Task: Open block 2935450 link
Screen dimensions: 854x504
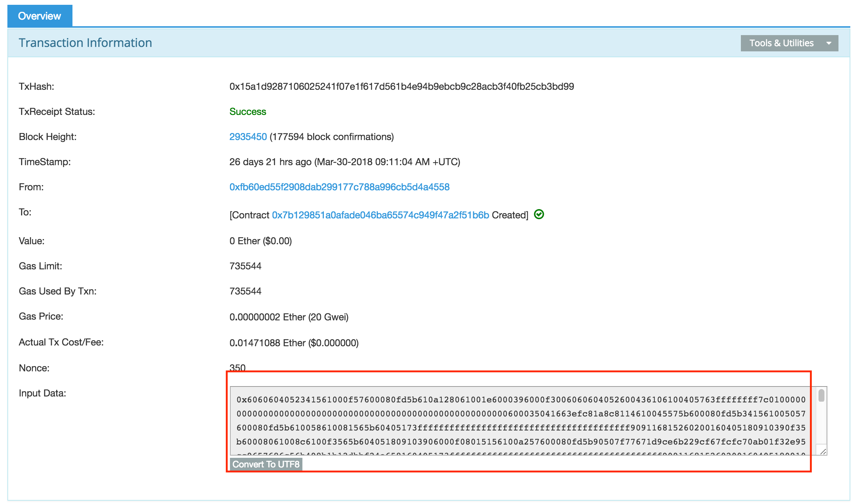Action: pos(248,137)
